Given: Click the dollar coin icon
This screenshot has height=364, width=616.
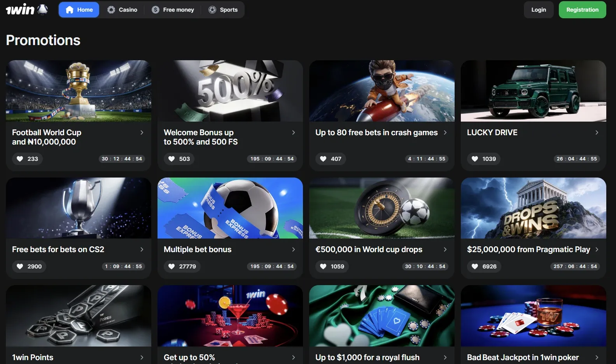Looking at the screenshot, I should click(x=156, y=10).
